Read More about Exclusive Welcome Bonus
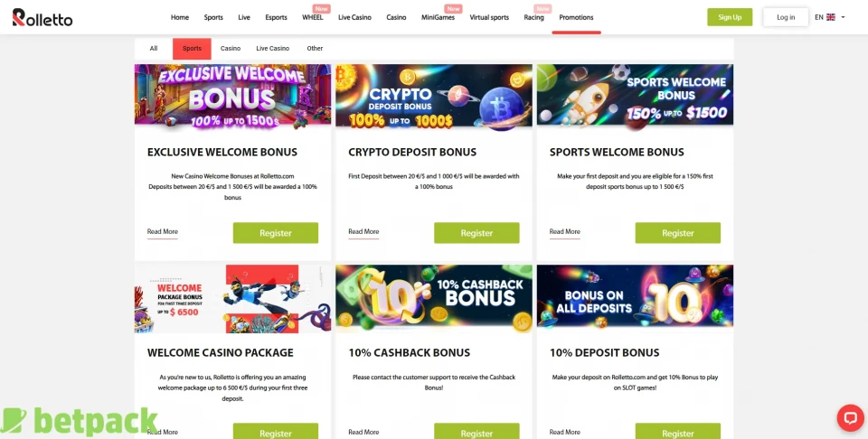868x439 pixels. coord(162,231)
